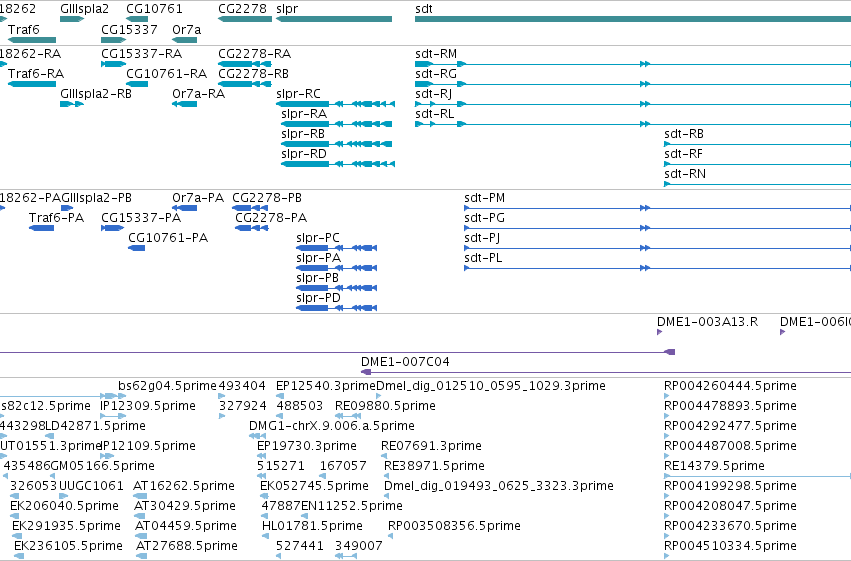Click the sdt-RN transcript label
This screenshot has width=851, height=561.
(x=685, y=174)
